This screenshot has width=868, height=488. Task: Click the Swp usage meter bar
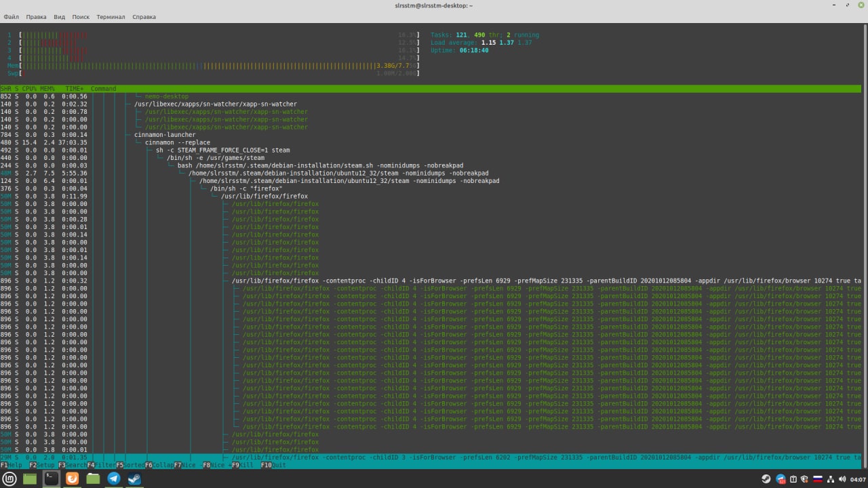[x=212, y=73]
